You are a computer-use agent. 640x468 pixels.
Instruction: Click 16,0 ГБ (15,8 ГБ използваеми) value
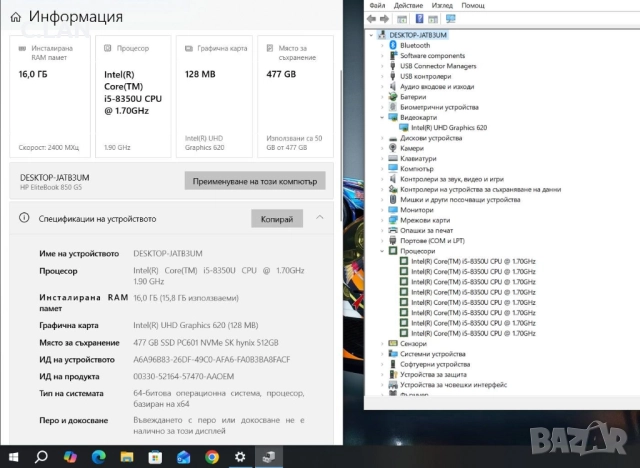tap(186, 298)
